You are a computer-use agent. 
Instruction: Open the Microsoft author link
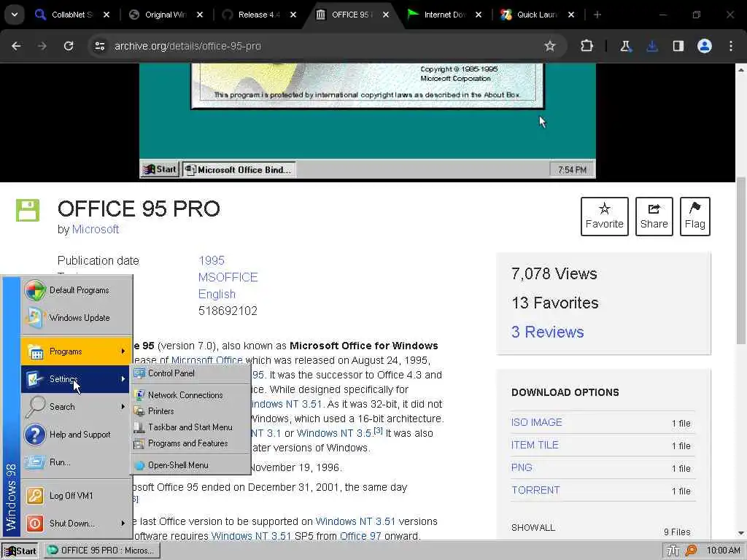point(96,229)
